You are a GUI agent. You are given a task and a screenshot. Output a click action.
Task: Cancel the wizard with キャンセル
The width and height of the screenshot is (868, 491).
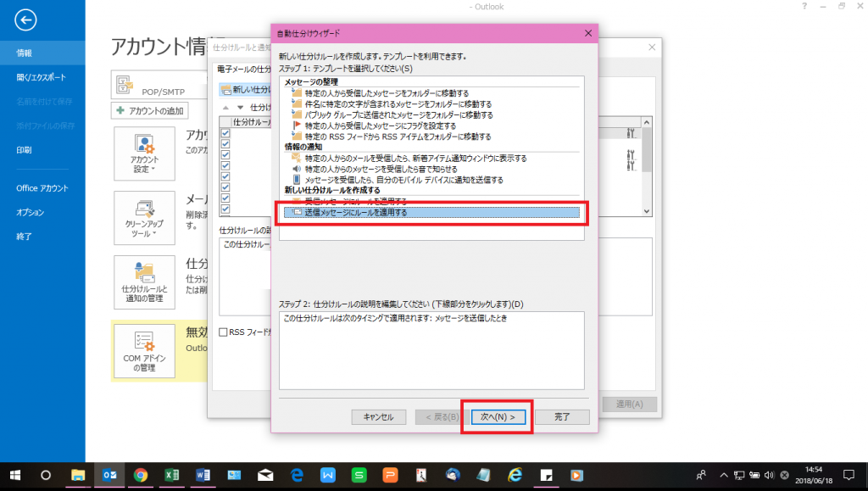[378, 416]
